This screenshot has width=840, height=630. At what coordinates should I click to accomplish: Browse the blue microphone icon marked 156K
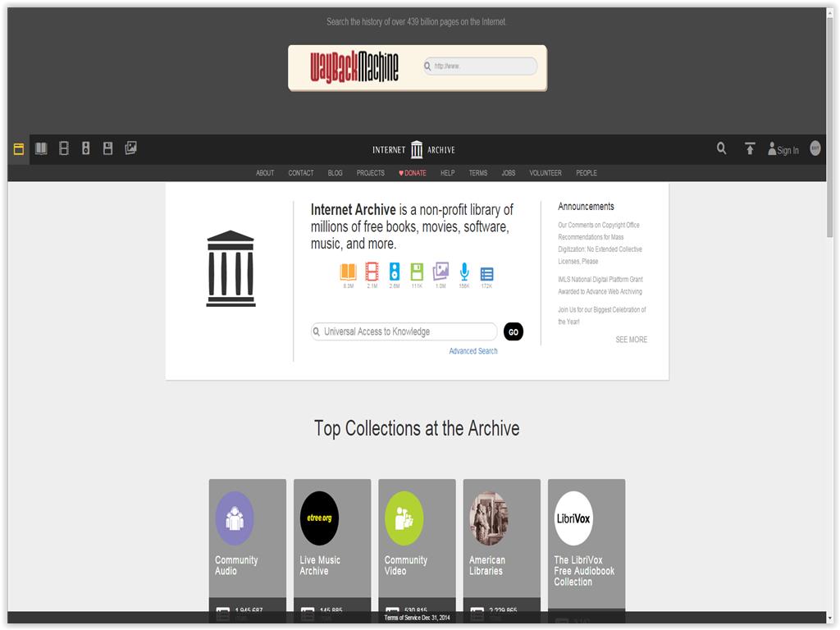[464, 276]
